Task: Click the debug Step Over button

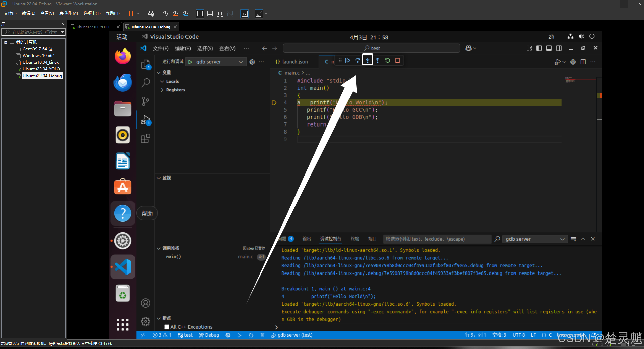Action: [x=358, y=61]
